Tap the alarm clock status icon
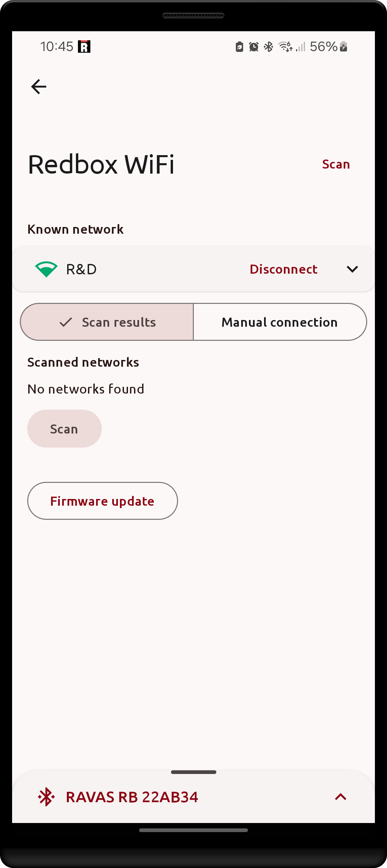The width and height of the screenshot is (387, 868). tap(254, 46)
